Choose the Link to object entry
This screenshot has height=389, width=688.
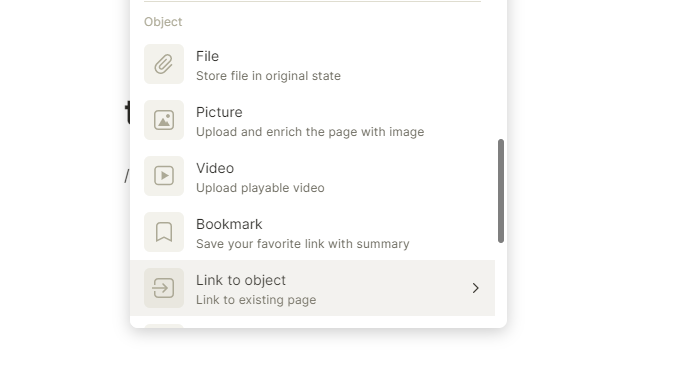pos(312,288)
